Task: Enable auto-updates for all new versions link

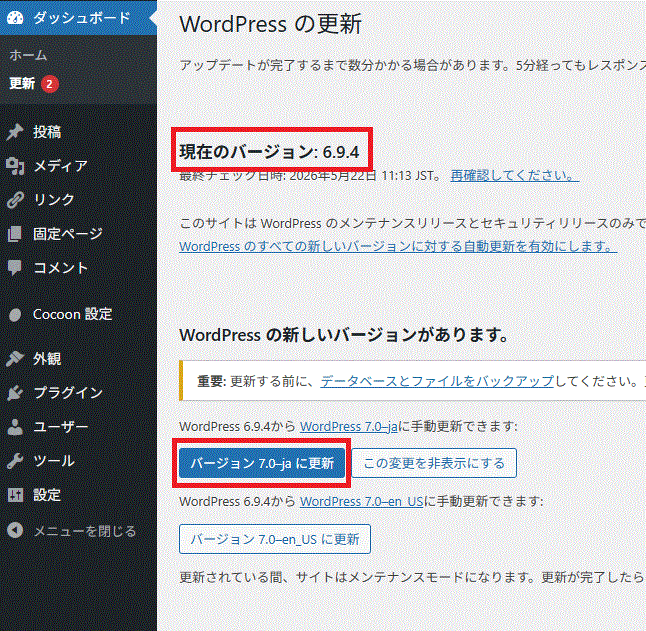Action: 398,246
